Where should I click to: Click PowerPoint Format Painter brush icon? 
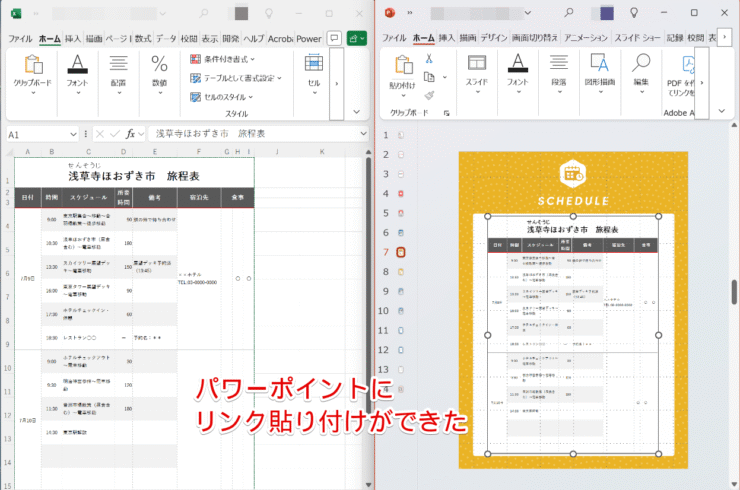click(429, 95)
